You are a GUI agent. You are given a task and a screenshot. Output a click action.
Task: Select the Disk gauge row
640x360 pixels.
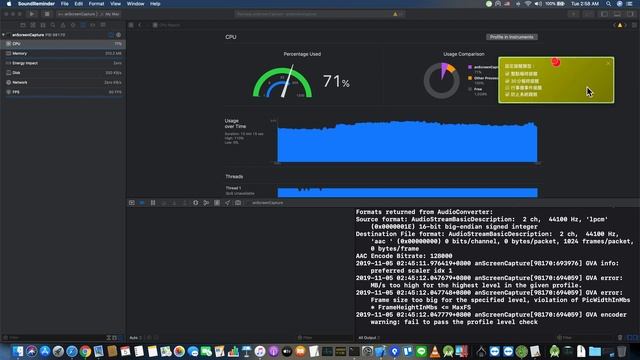63,73
